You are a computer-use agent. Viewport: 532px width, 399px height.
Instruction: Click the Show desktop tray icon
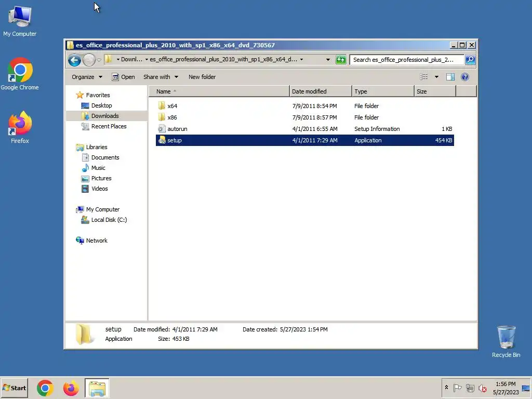[x=526, y=388]
